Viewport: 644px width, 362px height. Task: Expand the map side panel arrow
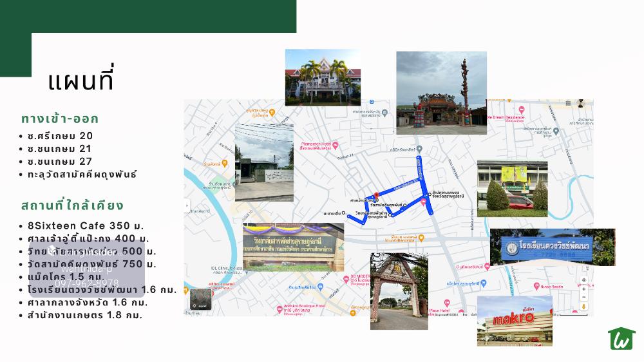tap(187, 207)
